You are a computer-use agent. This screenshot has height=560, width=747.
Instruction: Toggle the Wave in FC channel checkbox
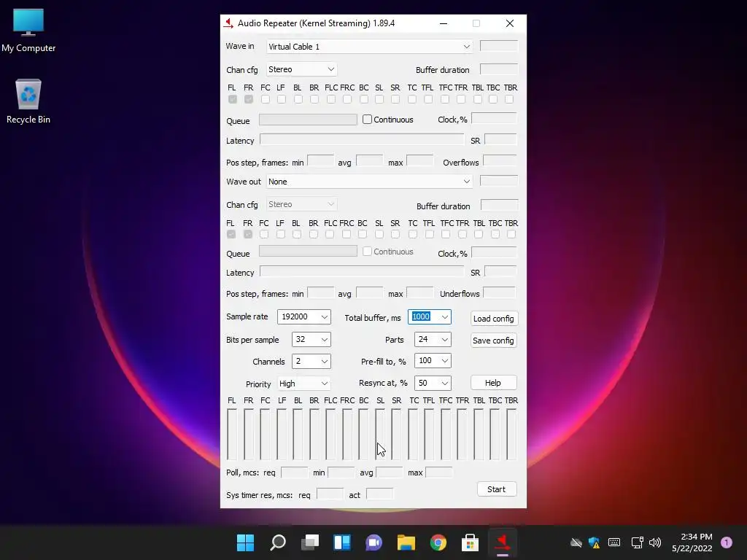[266, 99]
